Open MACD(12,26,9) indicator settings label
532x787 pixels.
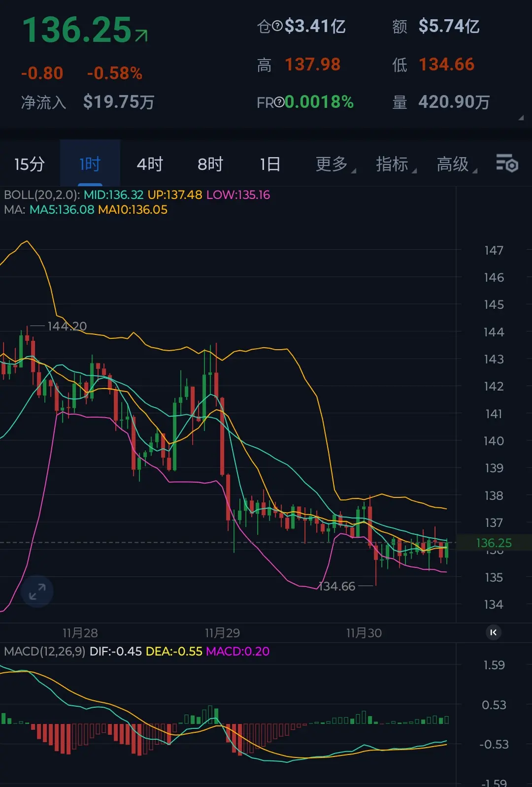pyautogui.click(x=45, y=651)
